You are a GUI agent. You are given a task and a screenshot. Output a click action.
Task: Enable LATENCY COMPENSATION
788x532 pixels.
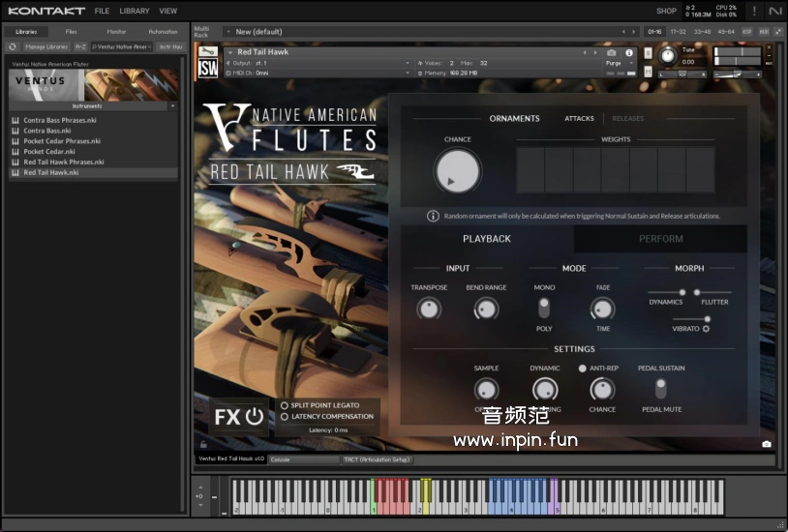285,417
